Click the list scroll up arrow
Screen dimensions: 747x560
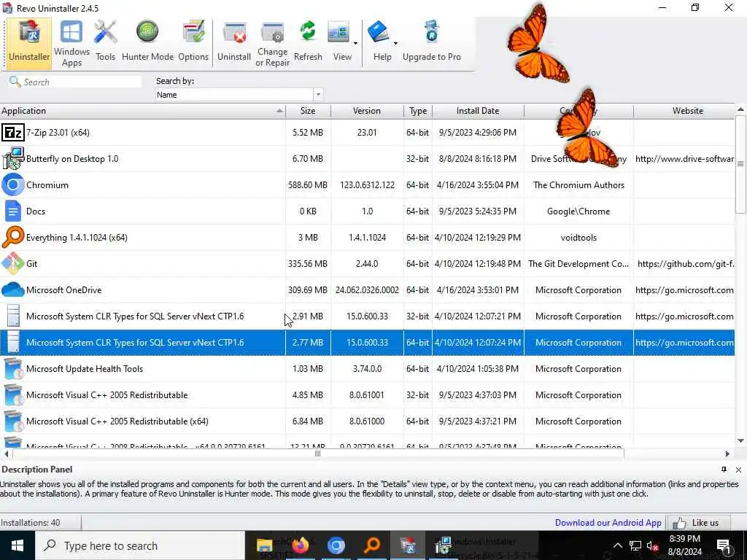[740, 109]
